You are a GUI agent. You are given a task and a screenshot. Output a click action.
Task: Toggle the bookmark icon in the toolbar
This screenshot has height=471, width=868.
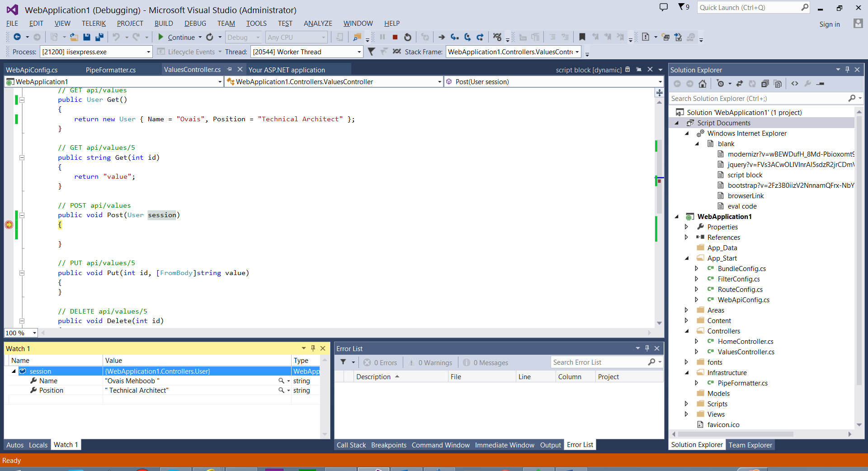[x=582, y=37]
